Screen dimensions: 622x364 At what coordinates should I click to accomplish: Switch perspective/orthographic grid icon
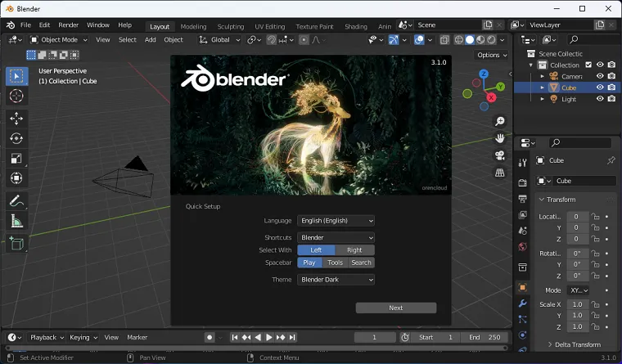pyautogui.click(x=500, y=173)
